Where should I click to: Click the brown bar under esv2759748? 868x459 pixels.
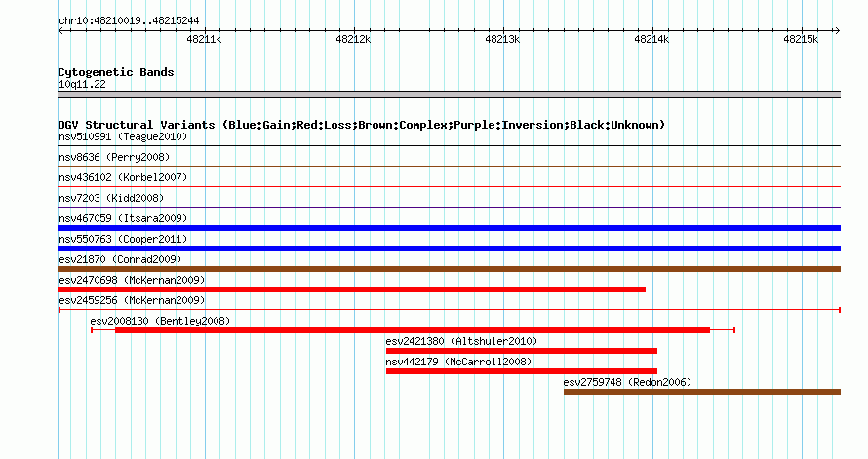click(x=702, y=392)
